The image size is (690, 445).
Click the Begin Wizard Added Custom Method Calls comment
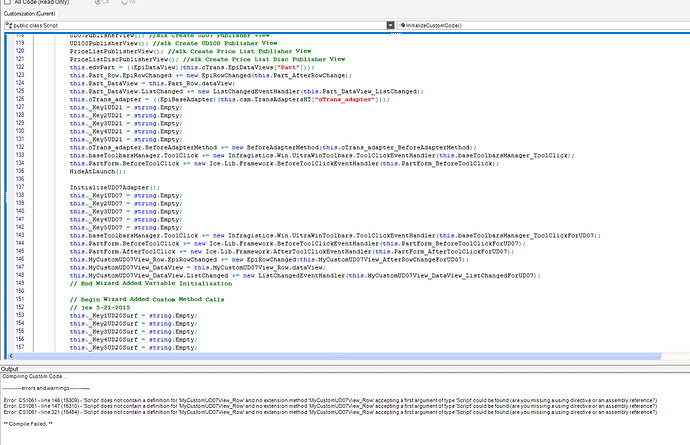tap(147, 299)
